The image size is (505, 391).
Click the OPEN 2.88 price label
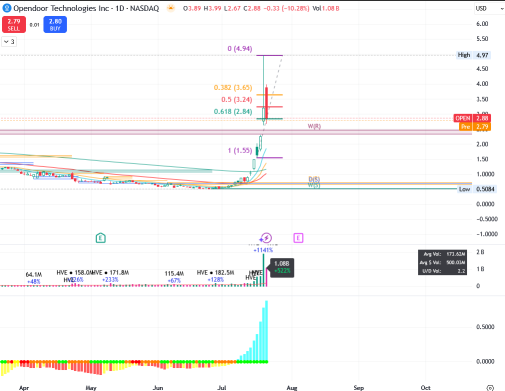coord(472,118)
